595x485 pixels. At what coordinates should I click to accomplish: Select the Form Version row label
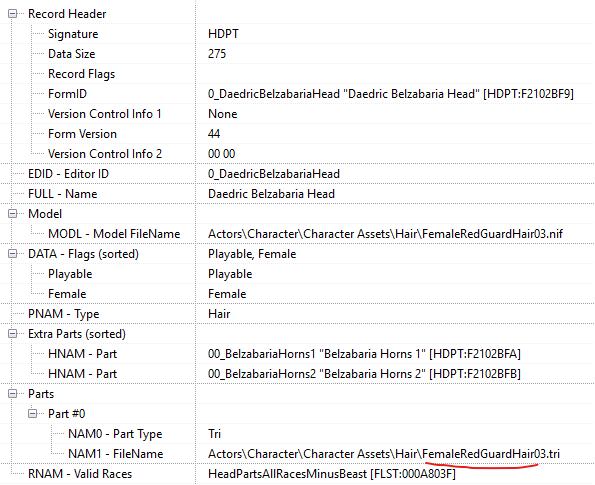(x=82, y=134)
